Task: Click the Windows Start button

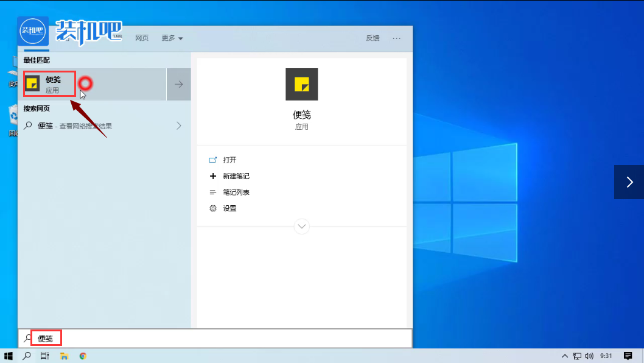Action: click(x=8, y=354)
